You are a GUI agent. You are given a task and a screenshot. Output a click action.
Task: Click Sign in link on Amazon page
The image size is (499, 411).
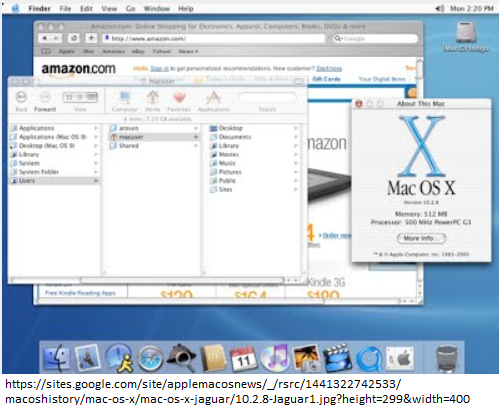pyautogui.click(x=159, y=68)
